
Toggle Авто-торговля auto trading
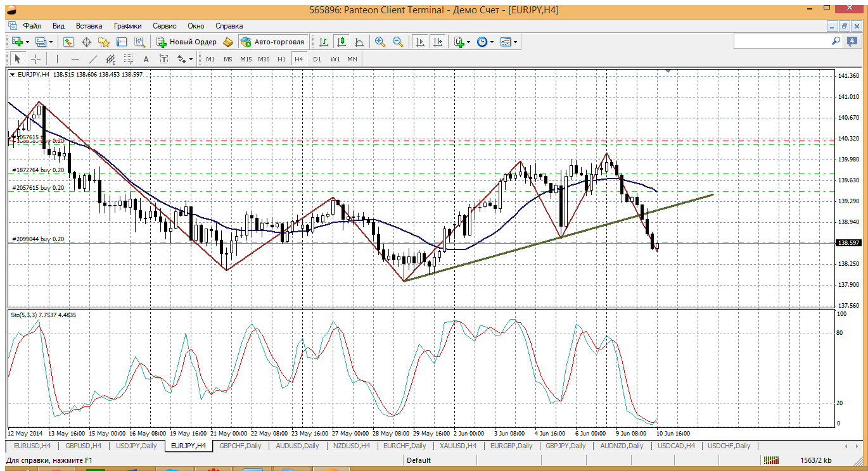(x=273, y=42)
